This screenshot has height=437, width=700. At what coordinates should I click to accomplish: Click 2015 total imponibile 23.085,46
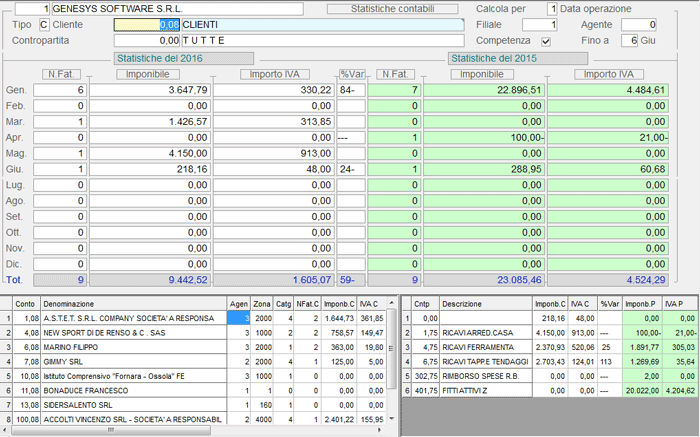(484, 280)
